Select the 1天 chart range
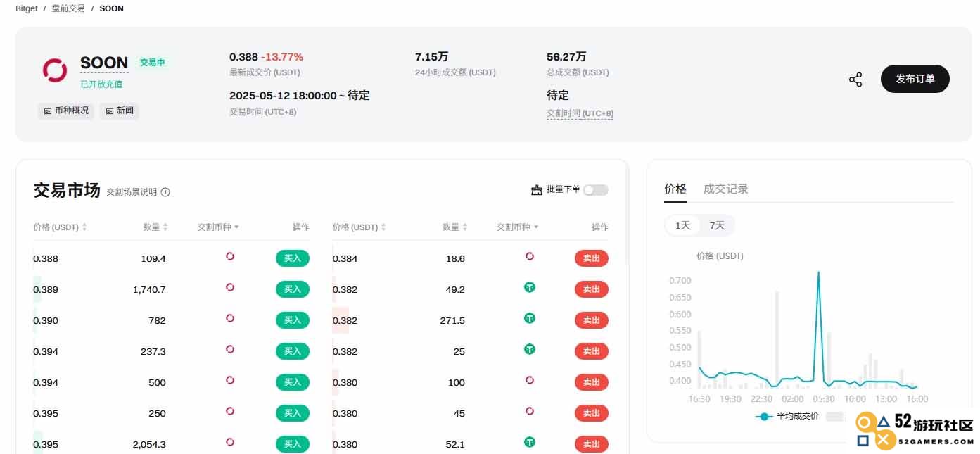Viewport: 980px width, 454px height. (683, 225)
